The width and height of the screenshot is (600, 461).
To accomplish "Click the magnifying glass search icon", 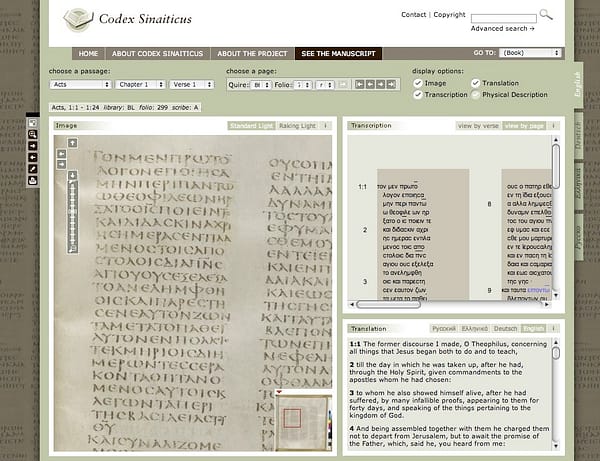I will tap(546, 15).
